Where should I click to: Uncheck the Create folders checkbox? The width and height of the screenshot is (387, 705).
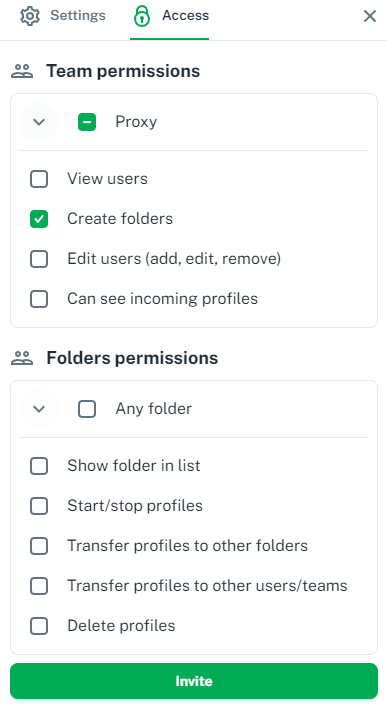pos(39,219)
